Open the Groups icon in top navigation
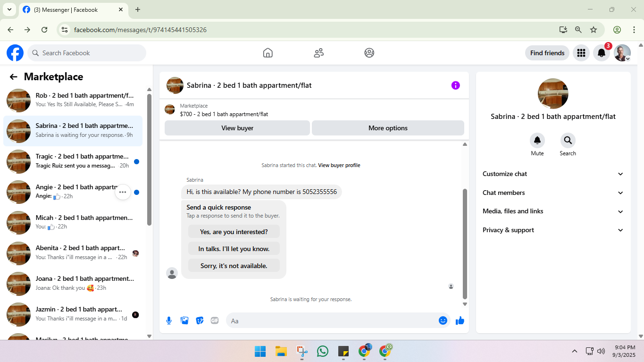This screenshot has width=644, height=362. point(369,53)
